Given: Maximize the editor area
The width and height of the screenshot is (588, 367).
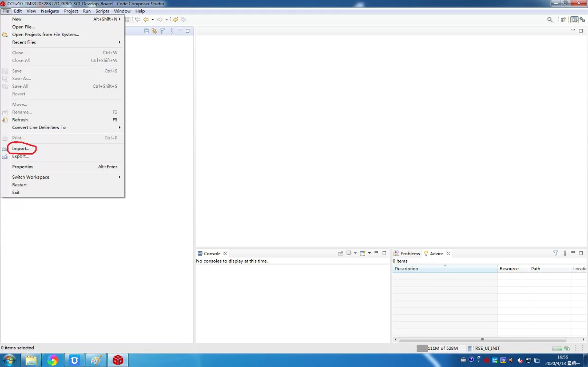Looking at the screenshot, I should coord(581,30).
